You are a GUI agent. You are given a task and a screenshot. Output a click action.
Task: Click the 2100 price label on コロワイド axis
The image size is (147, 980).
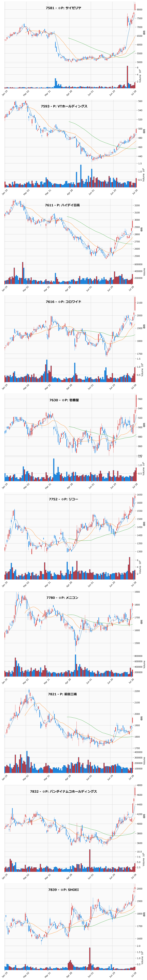[140, 303]
